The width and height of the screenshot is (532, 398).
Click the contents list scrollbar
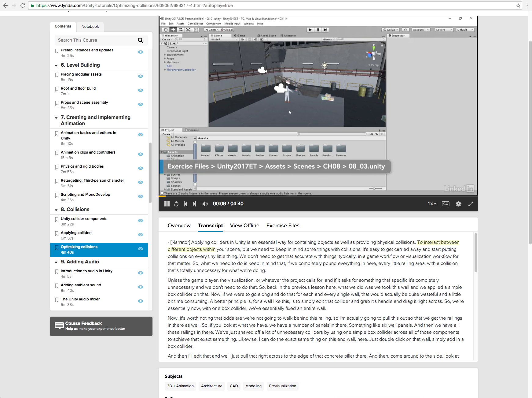click(x=150, y=173)
